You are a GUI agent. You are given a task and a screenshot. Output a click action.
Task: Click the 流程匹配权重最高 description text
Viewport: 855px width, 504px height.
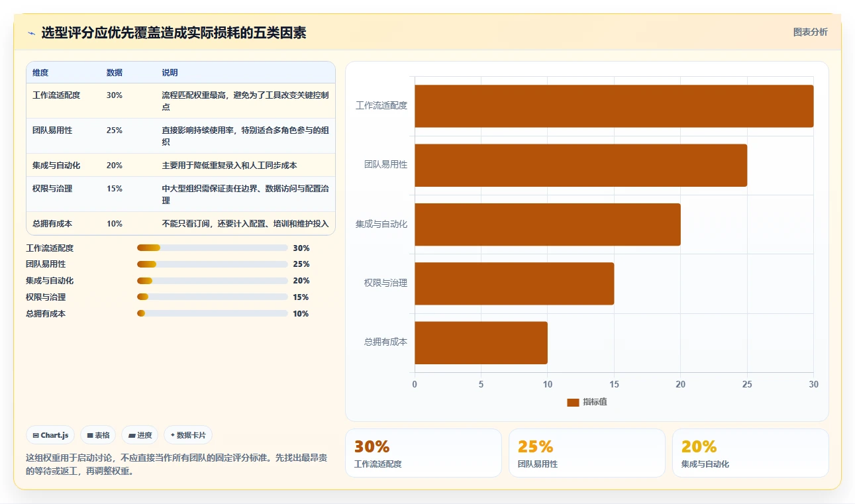pos(245,101)
